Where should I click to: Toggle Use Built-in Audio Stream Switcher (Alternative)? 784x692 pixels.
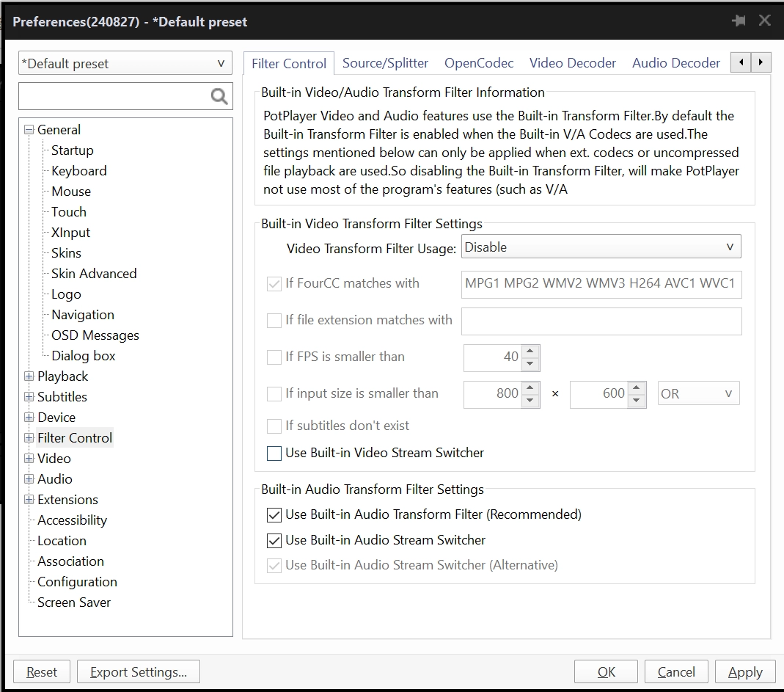coord(274,565)
